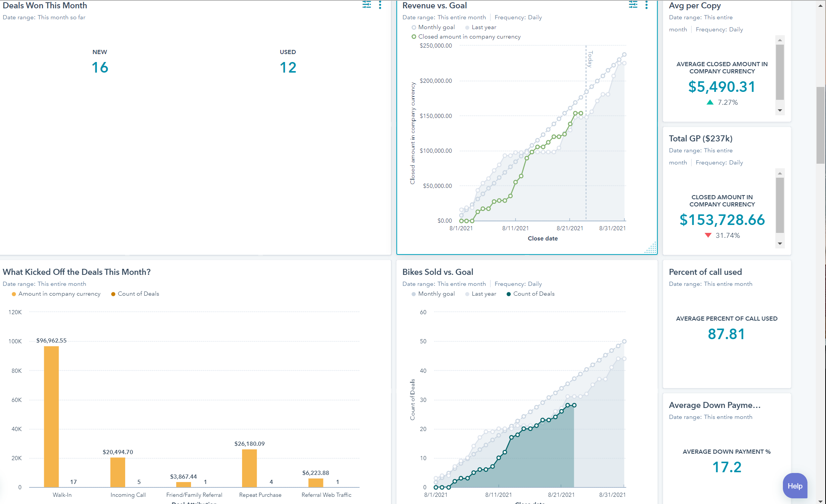This screenshot has width=826, height=504.
Task: Toggle Monthly goal legend in Bikes Sold vs. Goal
Action: click(x=433, y=294)
